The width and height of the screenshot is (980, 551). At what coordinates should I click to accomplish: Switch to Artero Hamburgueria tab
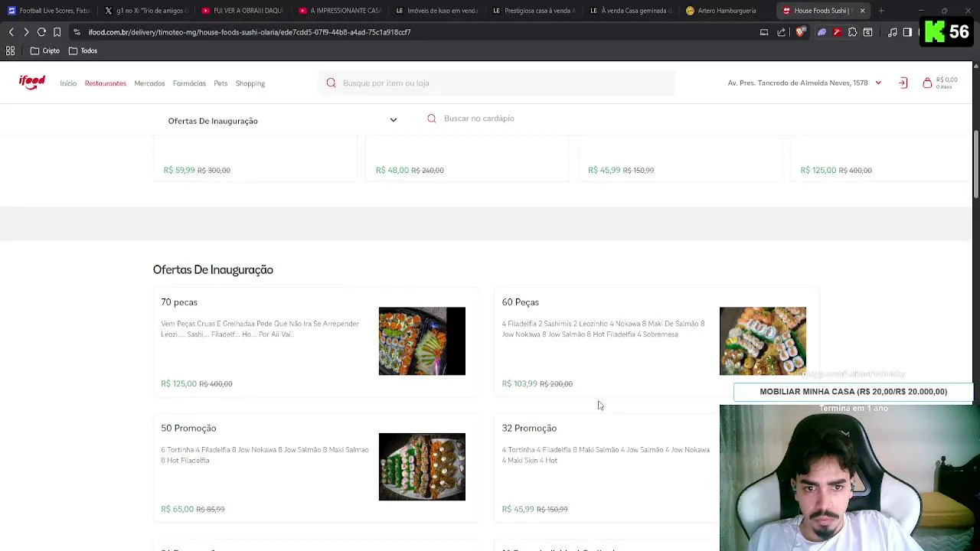(727, 11)
